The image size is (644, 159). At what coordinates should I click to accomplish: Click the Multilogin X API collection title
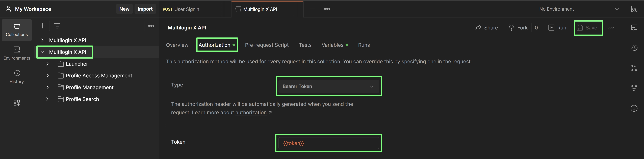click(187, 28)
